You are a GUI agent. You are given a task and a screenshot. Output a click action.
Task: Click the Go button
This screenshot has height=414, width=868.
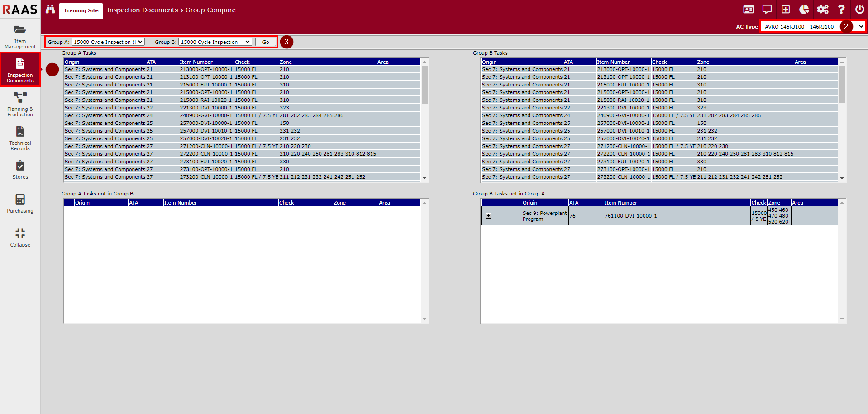click(x=266, y=42)
